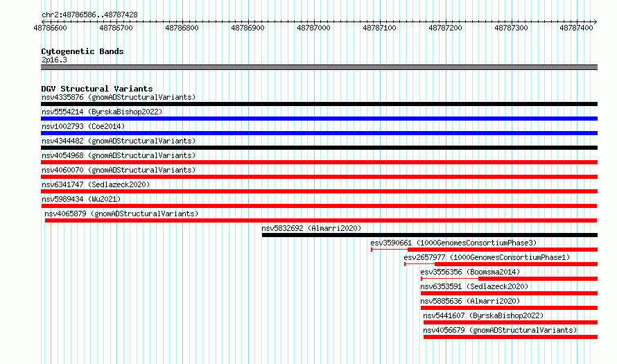This screenshot has width=617, height=364.
Task: Open nsv1002793 (Coe2014) variant label
Action: pos(83,126)
